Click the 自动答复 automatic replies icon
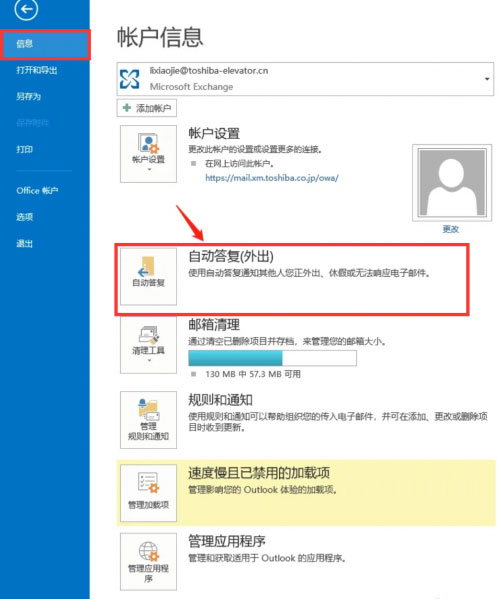 (148, 276)
